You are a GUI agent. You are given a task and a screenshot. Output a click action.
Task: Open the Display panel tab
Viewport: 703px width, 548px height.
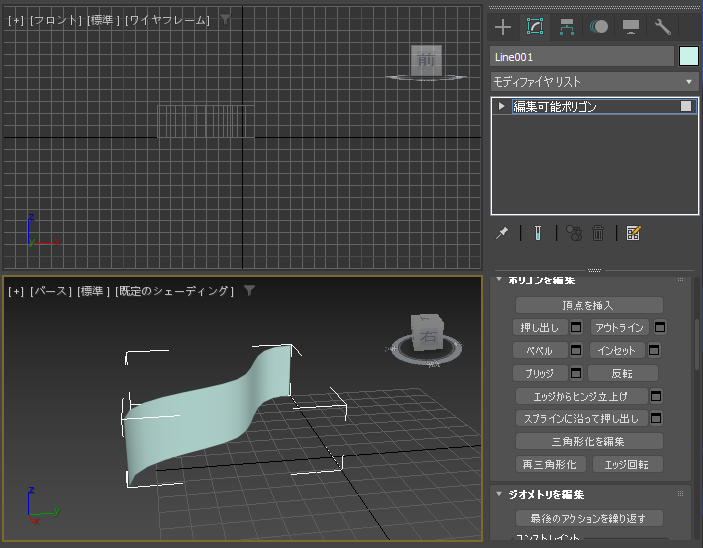click(631, 27)
